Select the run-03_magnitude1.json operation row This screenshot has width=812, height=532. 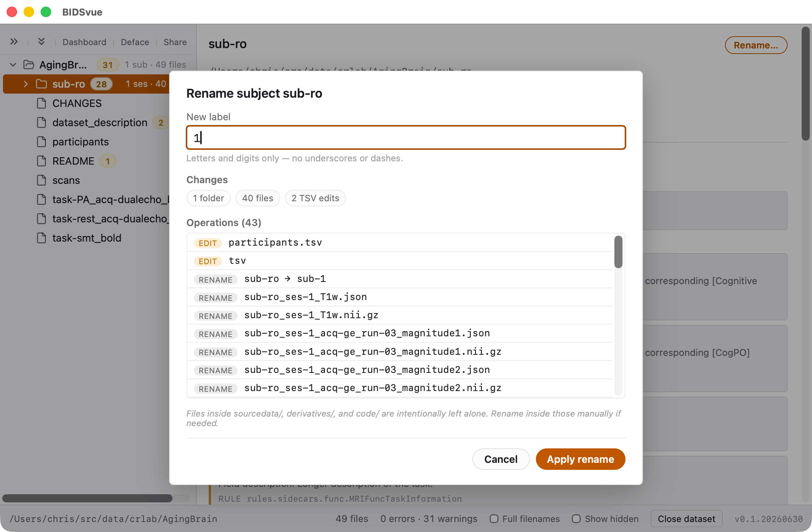(400, 333)
